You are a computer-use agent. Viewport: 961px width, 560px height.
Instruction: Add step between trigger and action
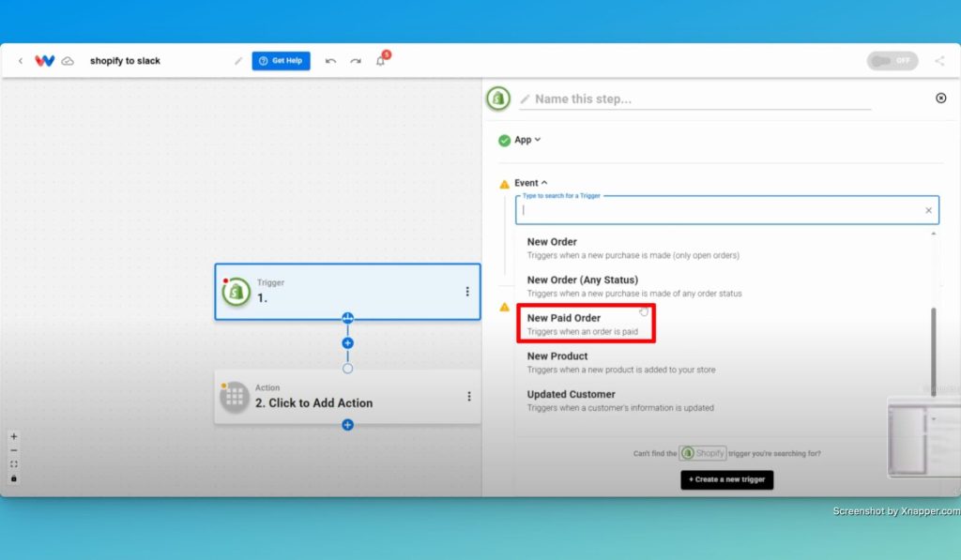347,343
